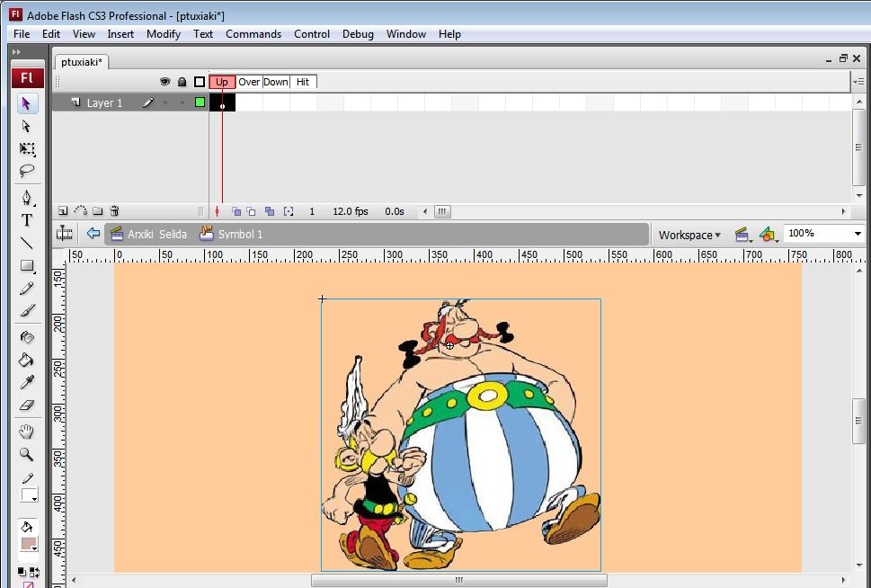Screen dimensions: 871x588
Task: Select the Brush tool
Action: click(26, 310)
